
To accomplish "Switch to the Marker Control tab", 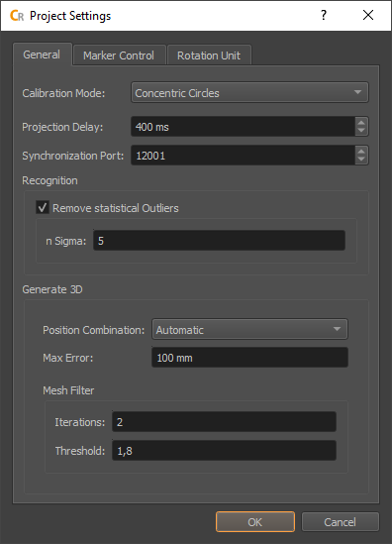I will pos(119,55).
